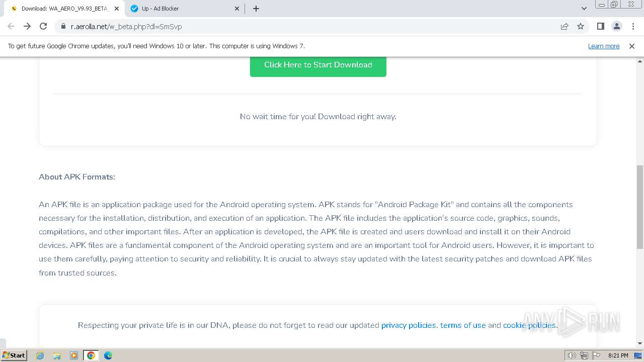Launch Internet Explorer from the taskbar
The height and width of the screenshot is (362, 644).
[40, 355]
